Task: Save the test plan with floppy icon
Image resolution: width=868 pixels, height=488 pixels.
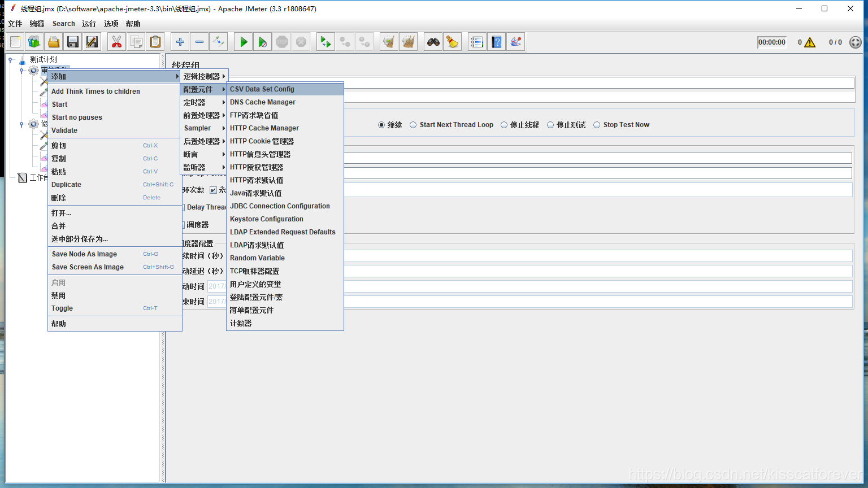Action: [73, 42]
